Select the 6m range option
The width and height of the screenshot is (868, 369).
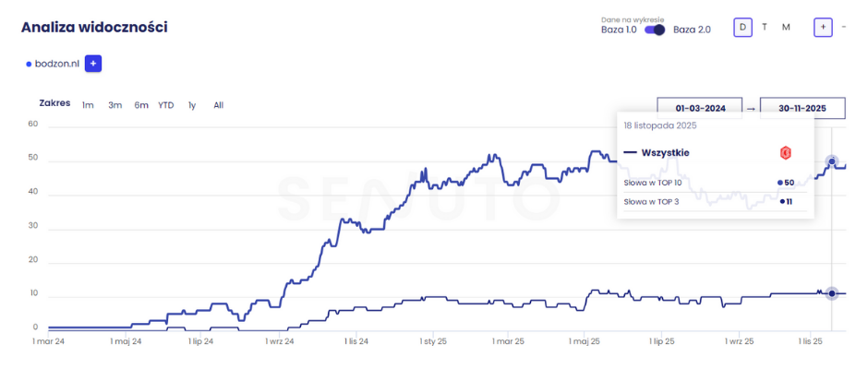click(141, 105)
